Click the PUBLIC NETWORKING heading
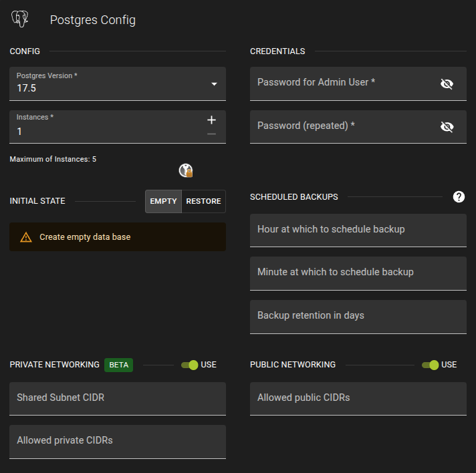The height and width of the screenshot is (473, 476). tap(293, 365)
